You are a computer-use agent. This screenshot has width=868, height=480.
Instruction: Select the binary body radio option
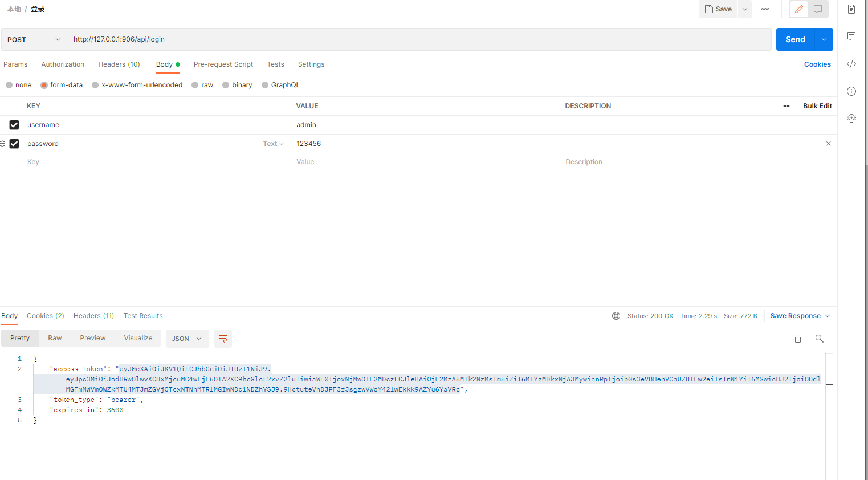pos(226,85)
